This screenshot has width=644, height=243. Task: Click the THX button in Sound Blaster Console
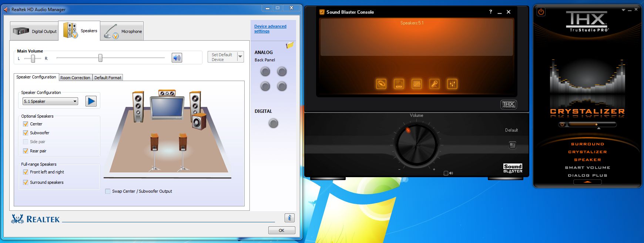pyautogui.click(x=509, y=104)
